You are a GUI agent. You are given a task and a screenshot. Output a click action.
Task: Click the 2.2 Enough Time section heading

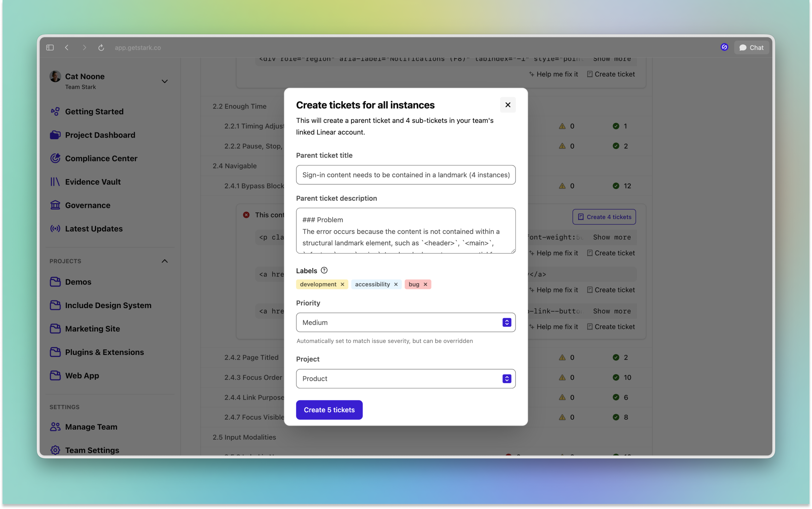240,106
